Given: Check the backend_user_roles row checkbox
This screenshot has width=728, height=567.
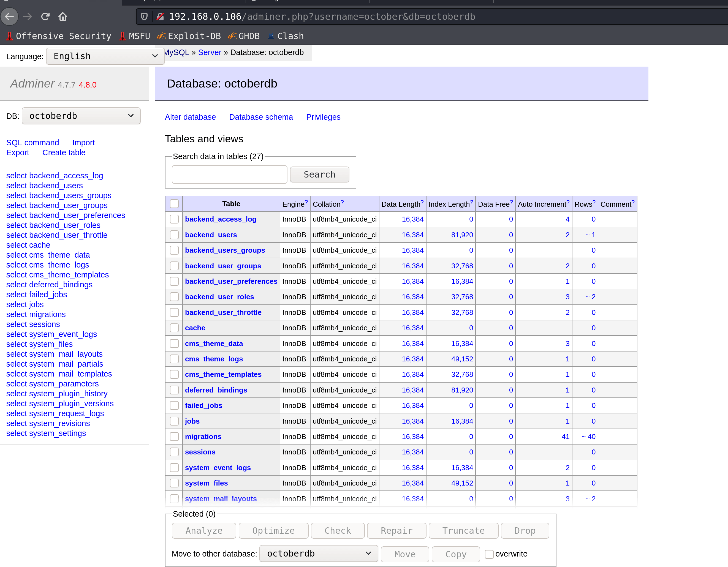Looking at the screenshot, I should 174,296.
